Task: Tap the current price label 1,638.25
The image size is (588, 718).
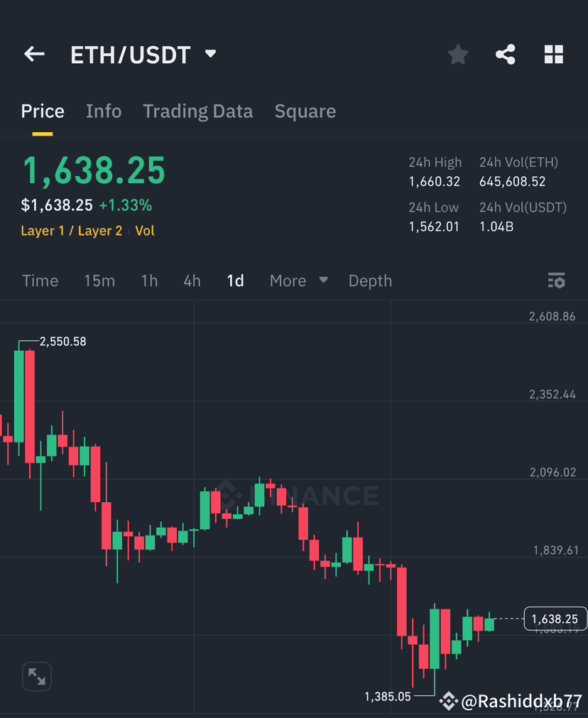Action: [555, 619]
